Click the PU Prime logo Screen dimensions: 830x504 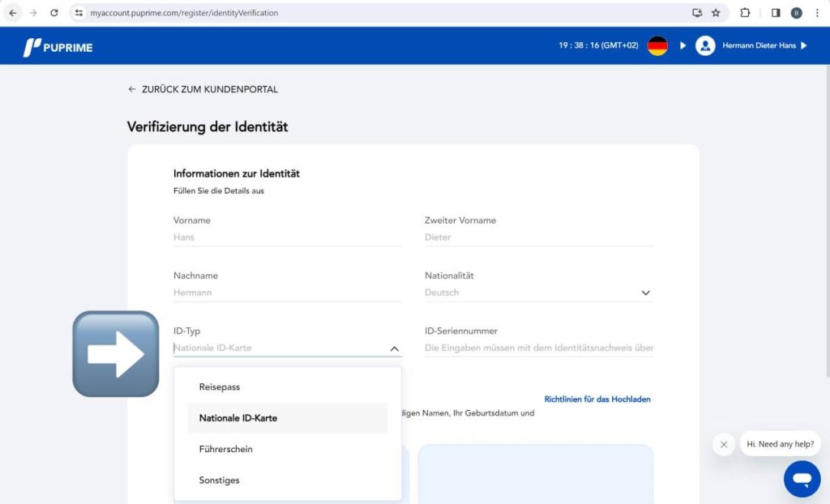(58, 47)
